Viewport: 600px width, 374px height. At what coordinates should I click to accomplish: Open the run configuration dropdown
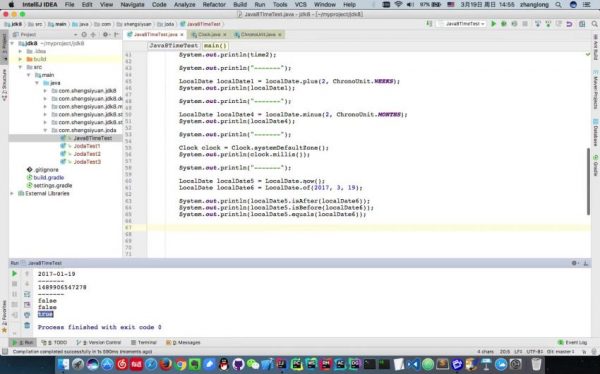[x=462, y=24]
